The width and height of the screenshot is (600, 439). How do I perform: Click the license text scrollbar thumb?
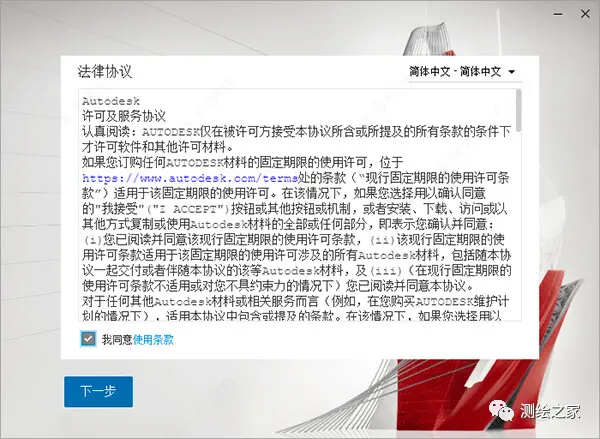518,110
